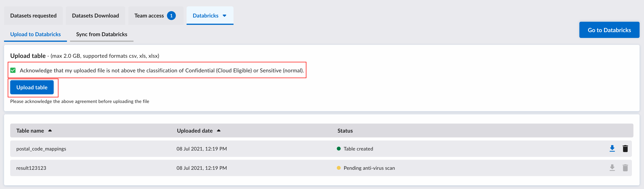Open the Datasets requested tab

[x=33, y=16]
